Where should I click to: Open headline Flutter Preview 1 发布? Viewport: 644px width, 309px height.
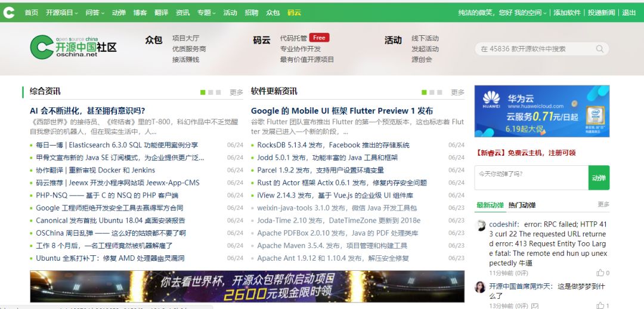tap(342, 111)
